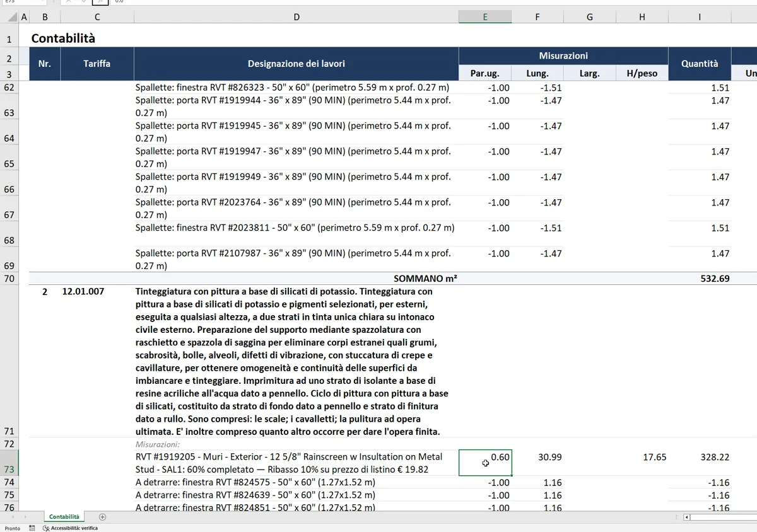The height and width of the screenshot is (532, 757).
Task: Click Spallette finestra RVT #2023811 description
Action: [x=296, y=234]
